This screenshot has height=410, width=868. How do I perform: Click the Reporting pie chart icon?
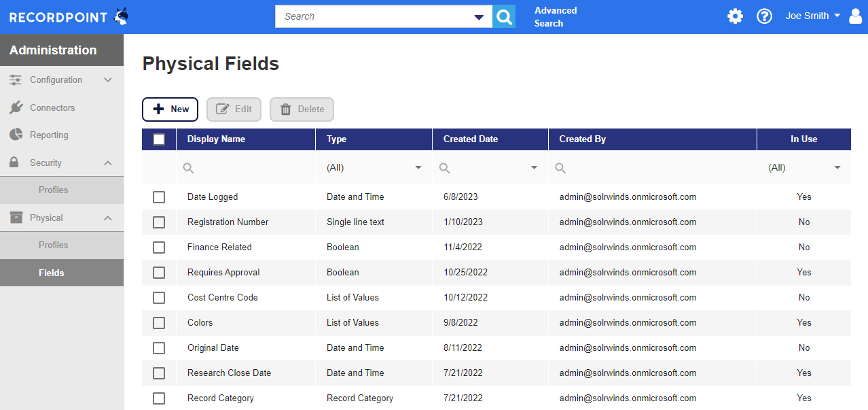pos(16,135)
